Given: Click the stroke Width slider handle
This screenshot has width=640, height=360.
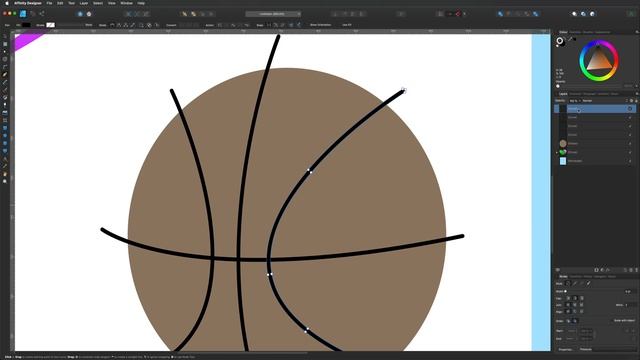Looking at the screenshot, I should pyautogui.click(x=565, y=291).
